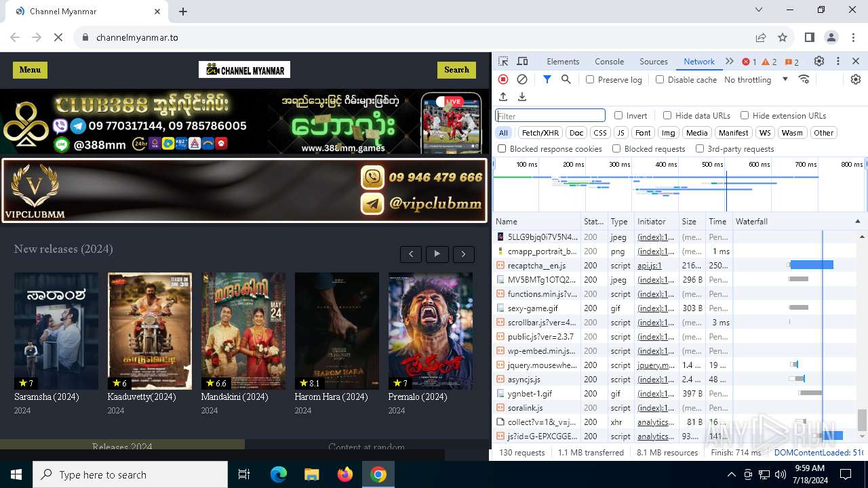This screenshot has width=868, height=488.
Task: Click the network Filter input field
Action: (550, 116)
